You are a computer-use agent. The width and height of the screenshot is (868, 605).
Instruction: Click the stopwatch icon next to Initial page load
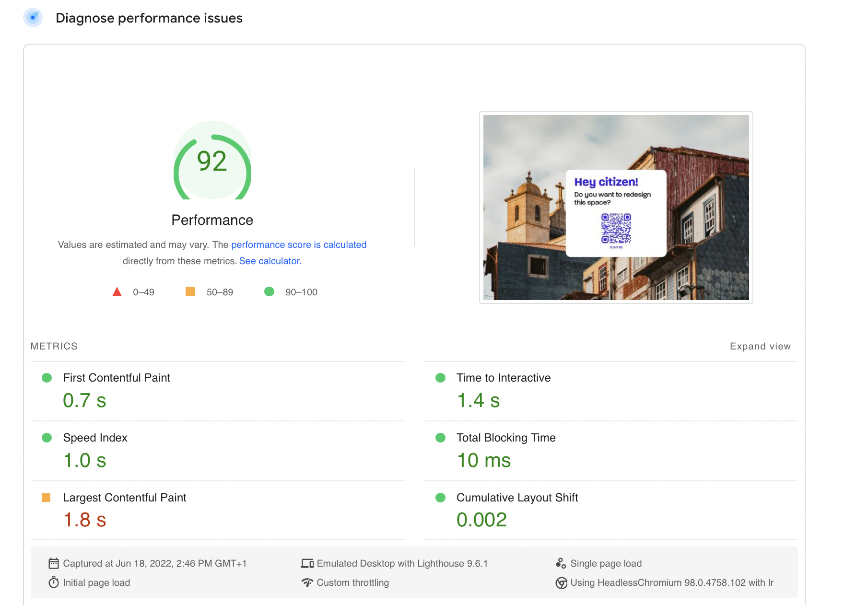click(54, 582)
